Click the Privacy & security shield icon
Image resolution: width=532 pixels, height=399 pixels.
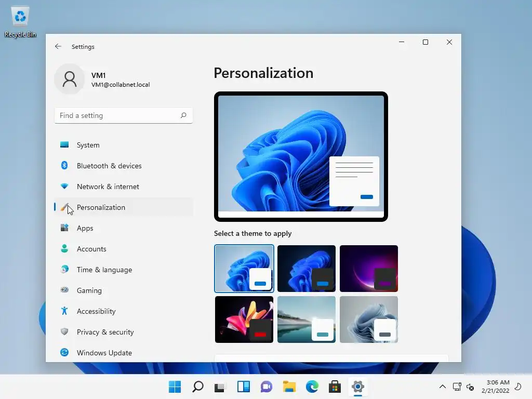point(64,331)
